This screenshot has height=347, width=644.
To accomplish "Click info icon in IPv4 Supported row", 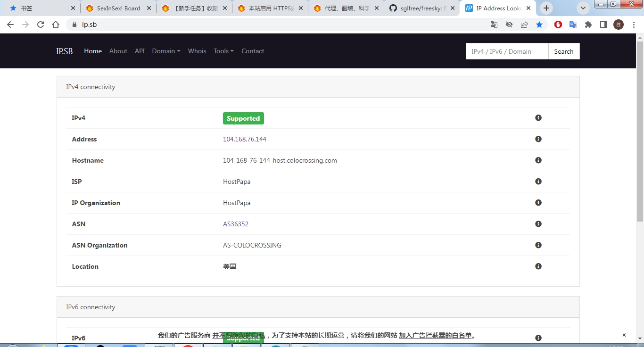I will coord(538,118).
